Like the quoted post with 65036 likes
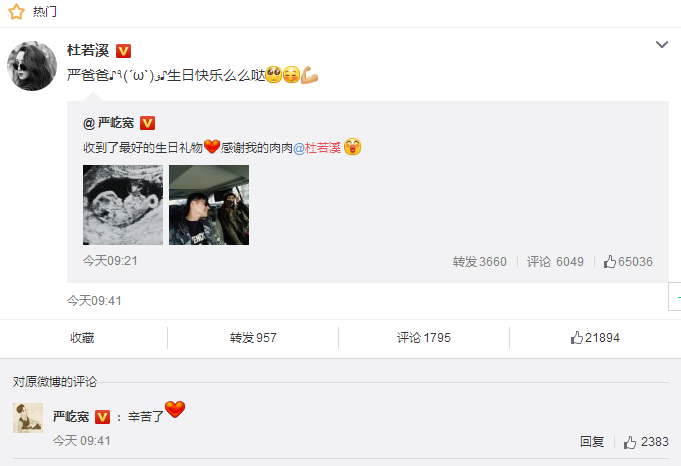The image size is (681, 466). click(628, 261)
